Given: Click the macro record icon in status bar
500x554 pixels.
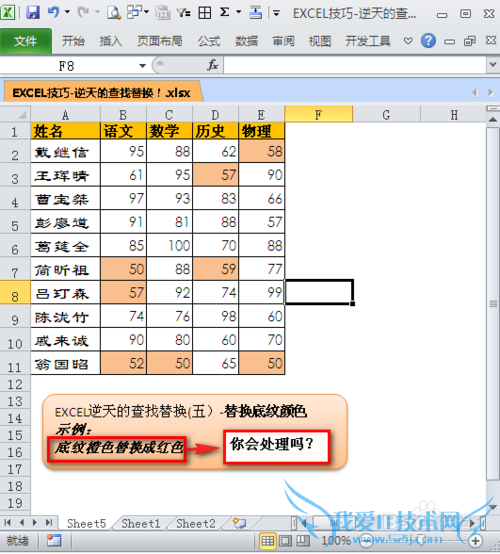Looking at the screenshot, I should (x=54, y=541).
